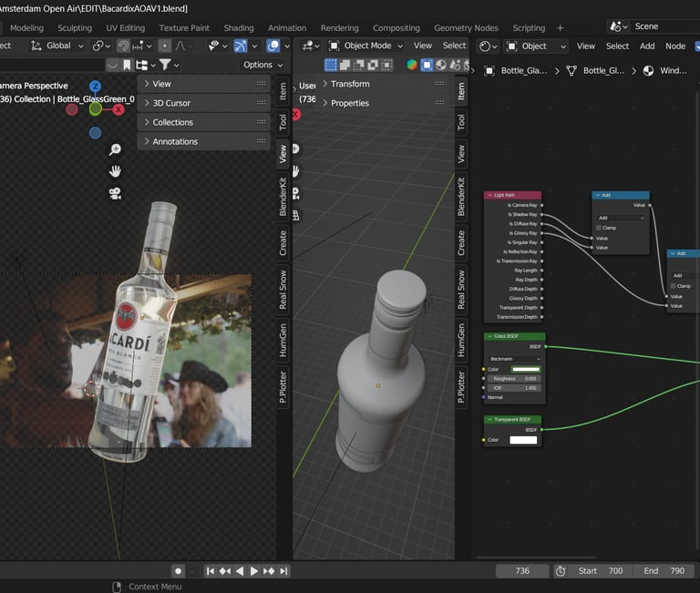Click the colorful hexagon addon icon
This screenshot has height=593, width=700.
[412, 66]
